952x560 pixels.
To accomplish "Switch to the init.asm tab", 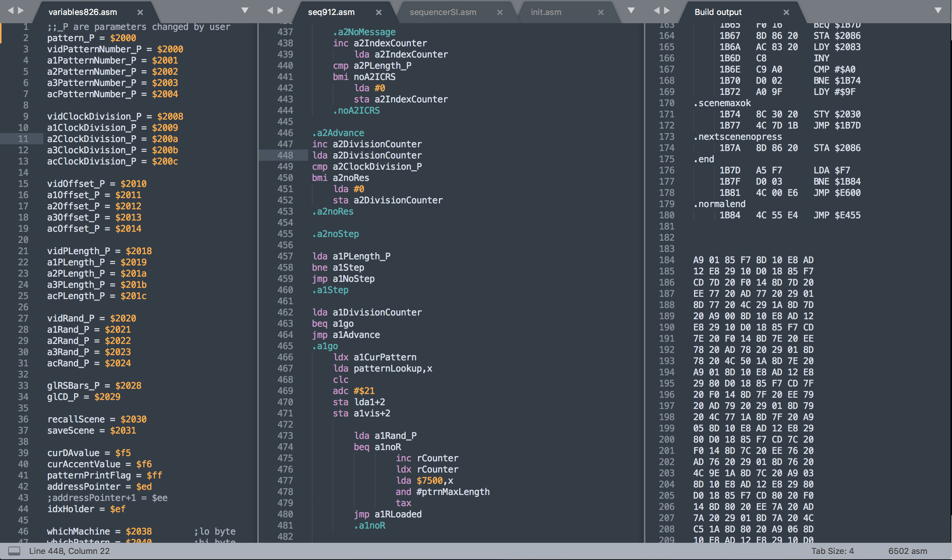I will [546, 12].
